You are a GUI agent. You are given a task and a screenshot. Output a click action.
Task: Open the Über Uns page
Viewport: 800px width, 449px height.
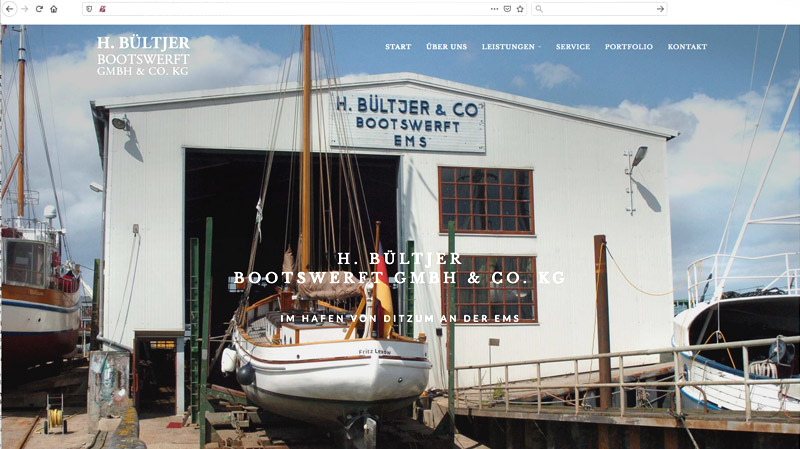[446, 46]
